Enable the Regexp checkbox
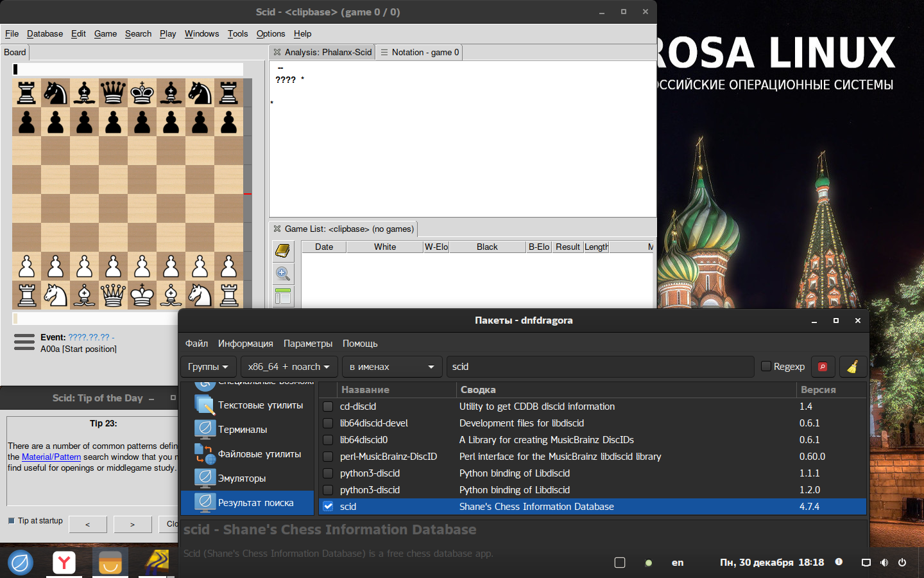 (x=766, y=366)
